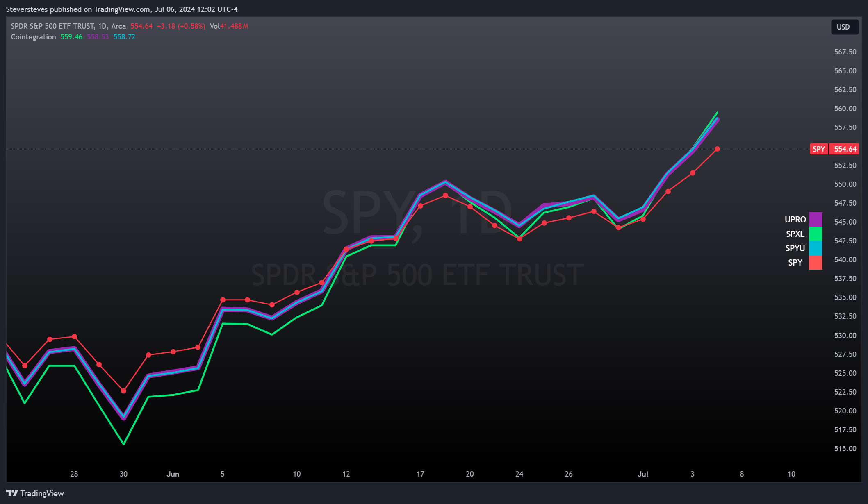
Task: Select the UPRO purple legend swatch
Action: click(816, 219)
